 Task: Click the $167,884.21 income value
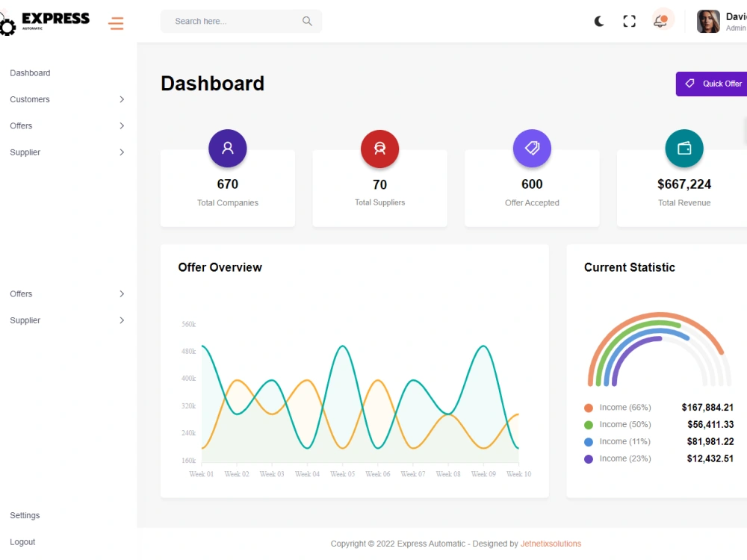click(x=707, y=407)
